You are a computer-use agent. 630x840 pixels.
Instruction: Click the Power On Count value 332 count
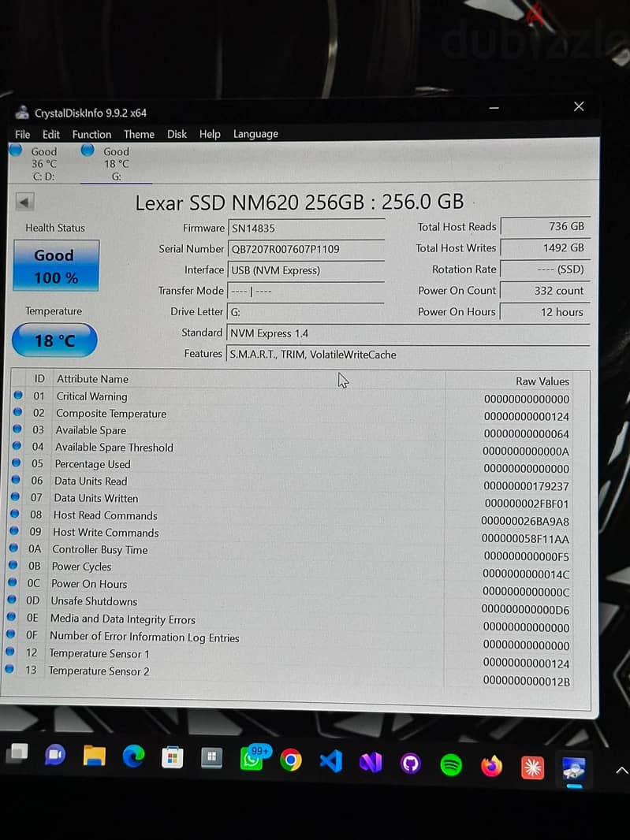[x=546, y=291]
